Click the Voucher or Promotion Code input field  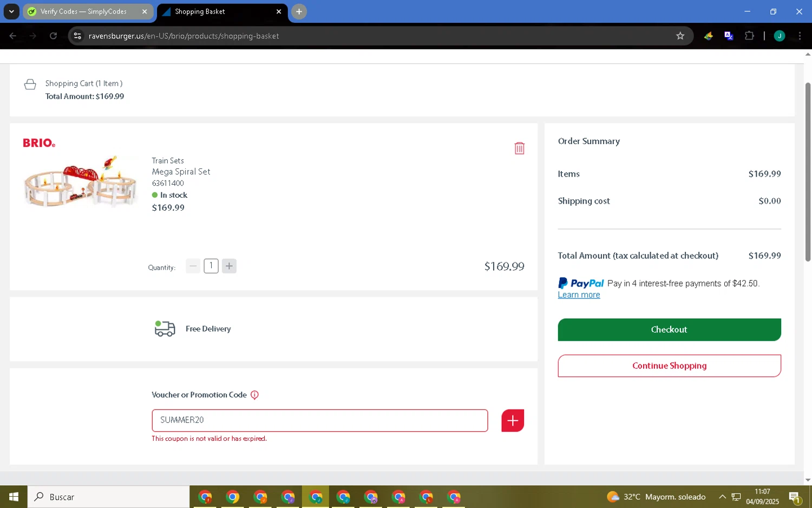320,421
